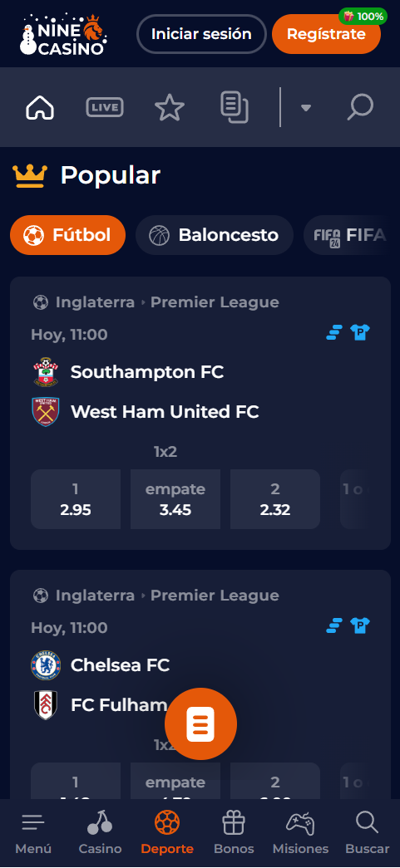The width and height of the screenshot is (400, 868).
Task: Open the sports home icon
Action: 40,107
